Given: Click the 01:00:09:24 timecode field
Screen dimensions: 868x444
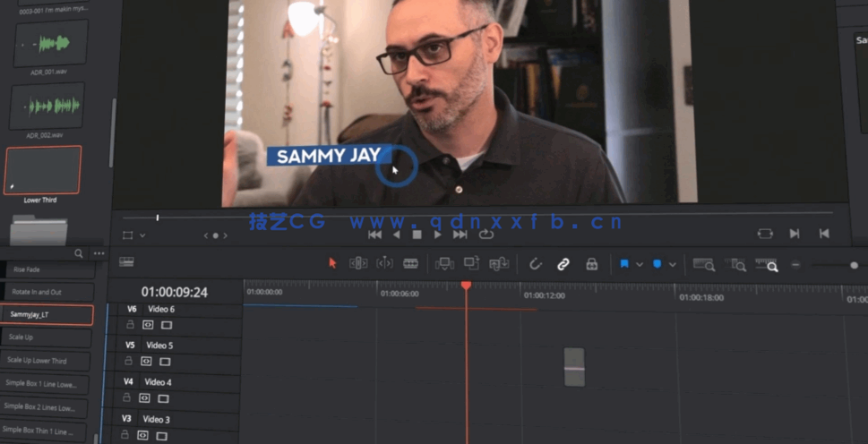Looking at the screenshot, I should [x=175, y=292].
